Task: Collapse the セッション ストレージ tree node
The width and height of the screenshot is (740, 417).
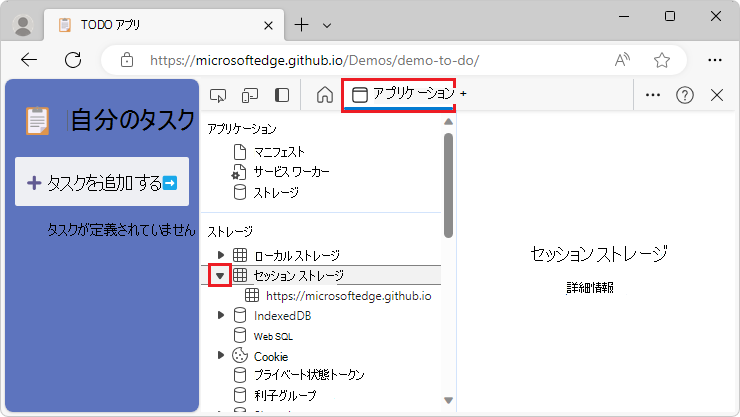Action: [220, 275]
